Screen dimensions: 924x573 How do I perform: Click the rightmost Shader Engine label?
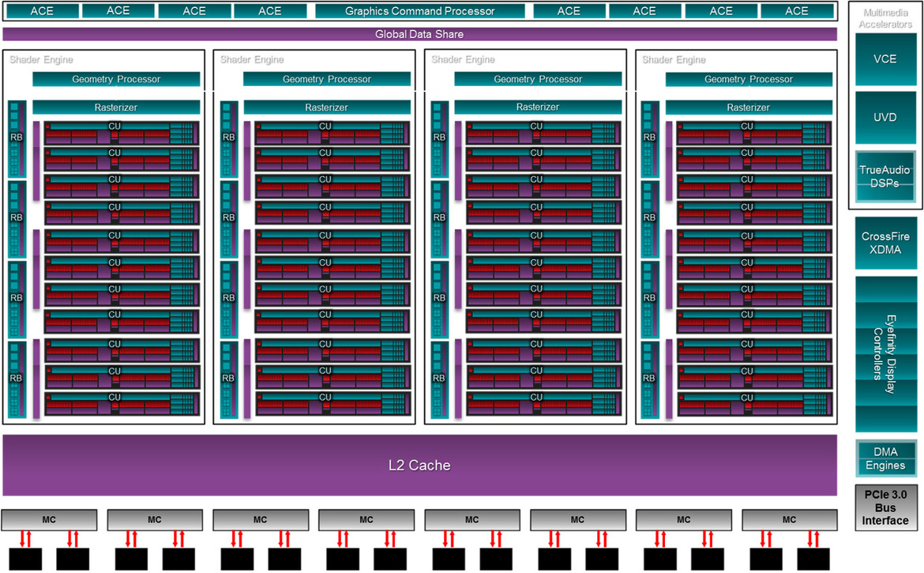pyautogui.click(x=674, y=59)
